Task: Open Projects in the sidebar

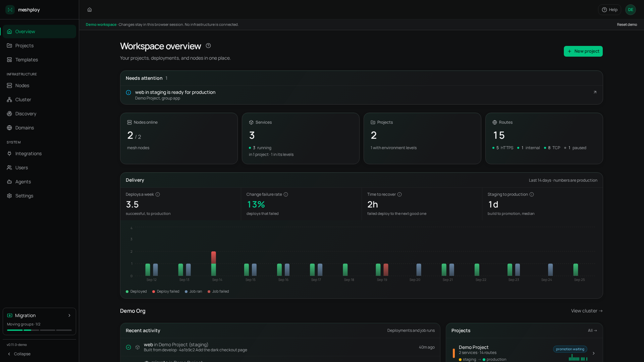Action: (40, 46)
